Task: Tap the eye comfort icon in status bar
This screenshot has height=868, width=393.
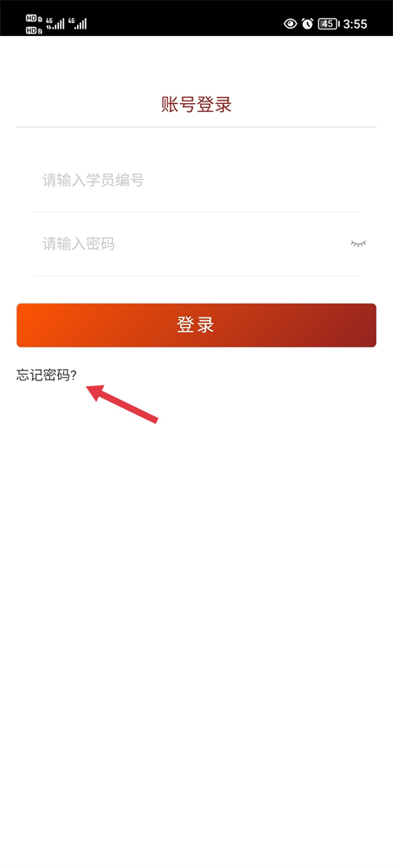Action: (290, 23)
